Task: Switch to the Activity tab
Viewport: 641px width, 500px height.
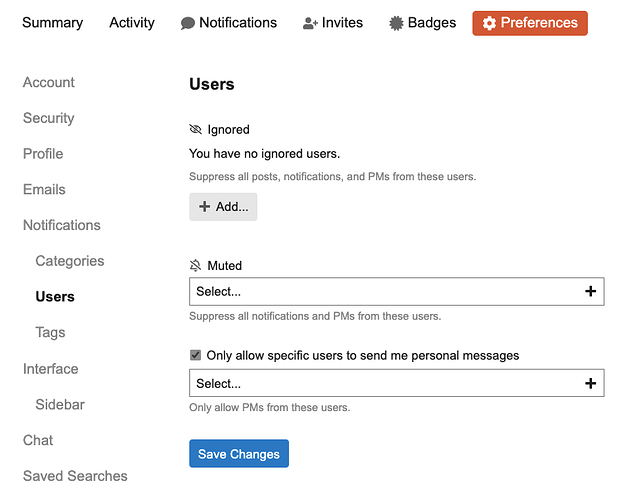Action: click(x=132, y=22)
